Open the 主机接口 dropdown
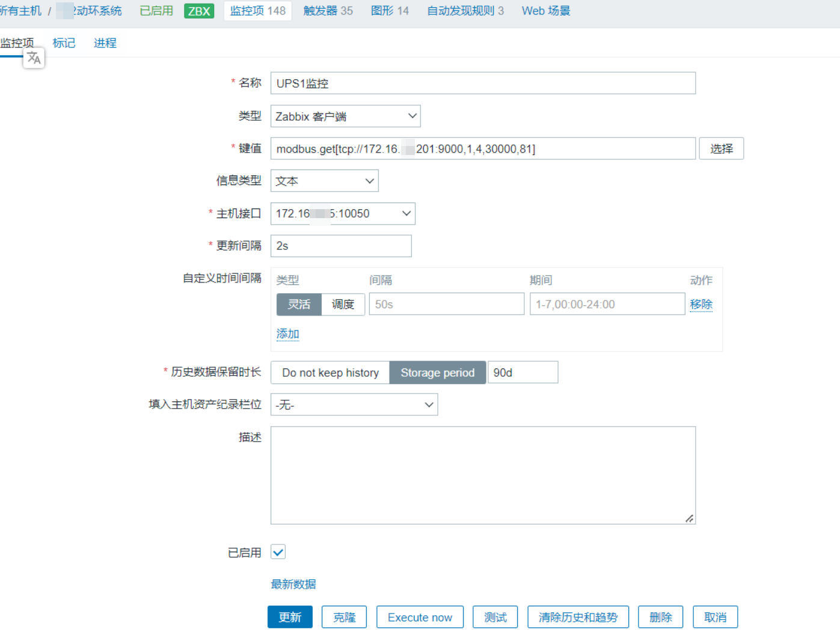 click(x=343, y=213)
